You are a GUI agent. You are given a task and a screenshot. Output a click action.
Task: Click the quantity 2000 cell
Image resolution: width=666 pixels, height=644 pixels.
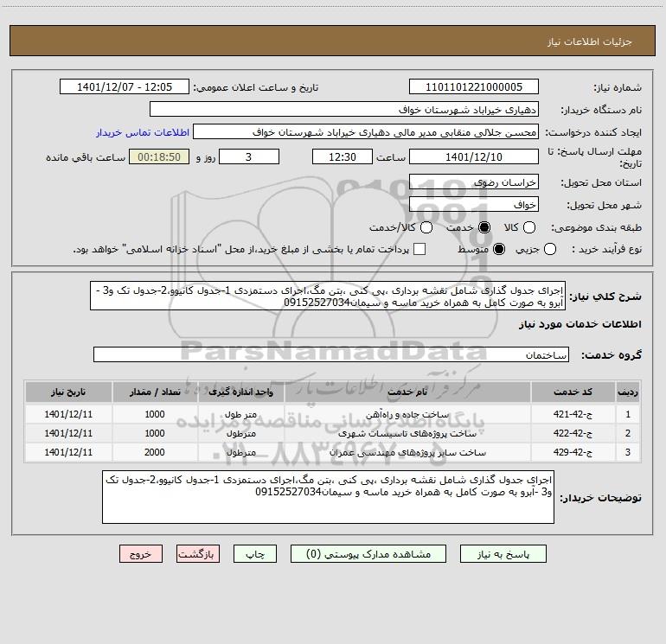point(155,453)
